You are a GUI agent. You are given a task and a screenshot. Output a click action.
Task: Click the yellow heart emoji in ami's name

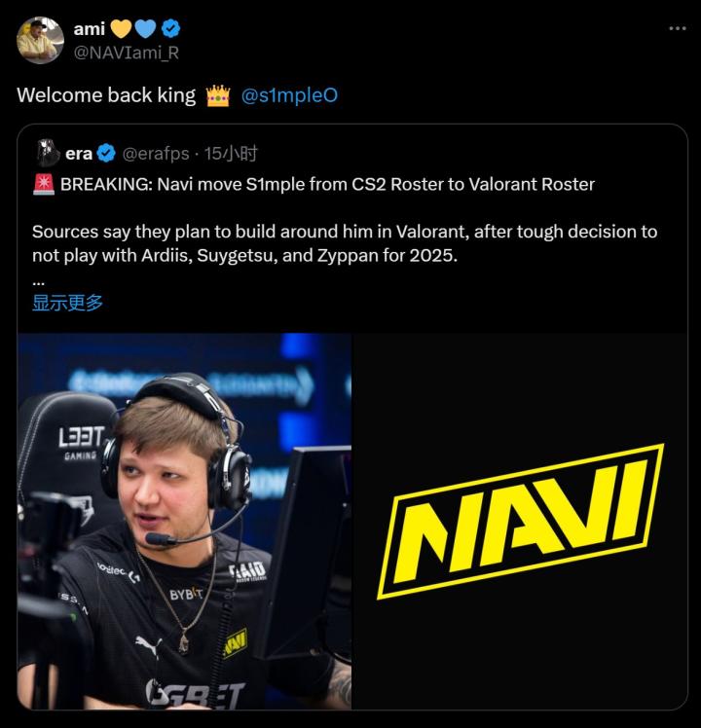pyautogui.click(x=121, y=29)
